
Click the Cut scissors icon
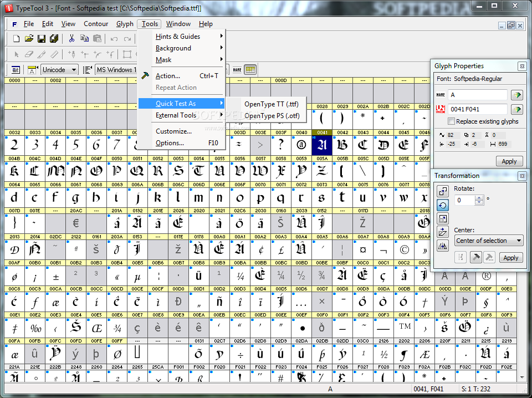point(71,39)
